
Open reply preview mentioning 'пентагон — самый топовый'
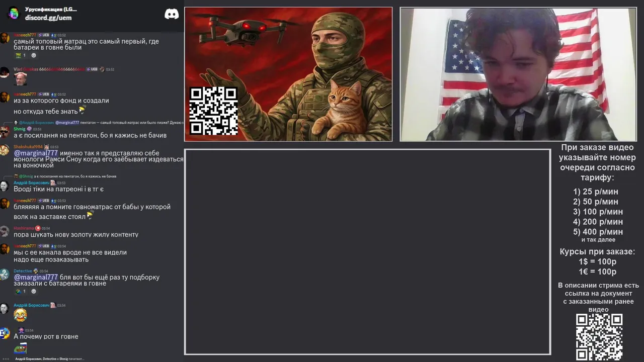coord(98,122)
